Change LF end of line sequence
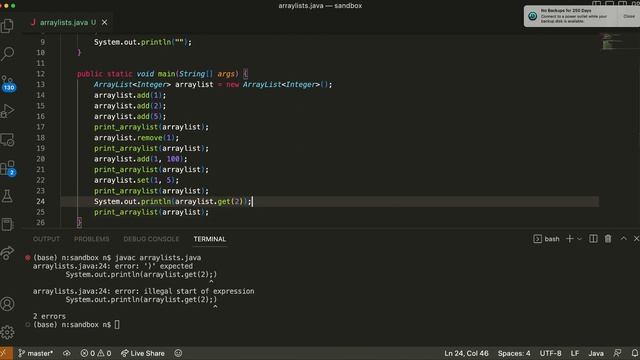640x360 pixels. point(575,353)
